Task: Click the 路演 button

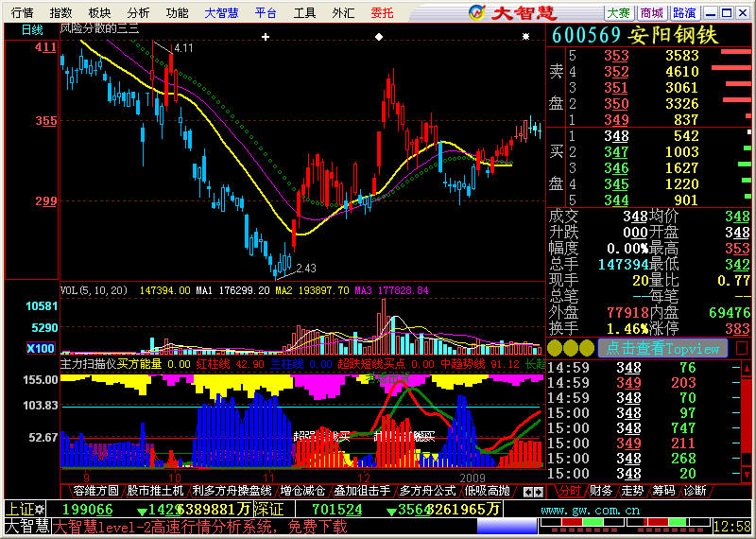Action: [x=684, y=13]
